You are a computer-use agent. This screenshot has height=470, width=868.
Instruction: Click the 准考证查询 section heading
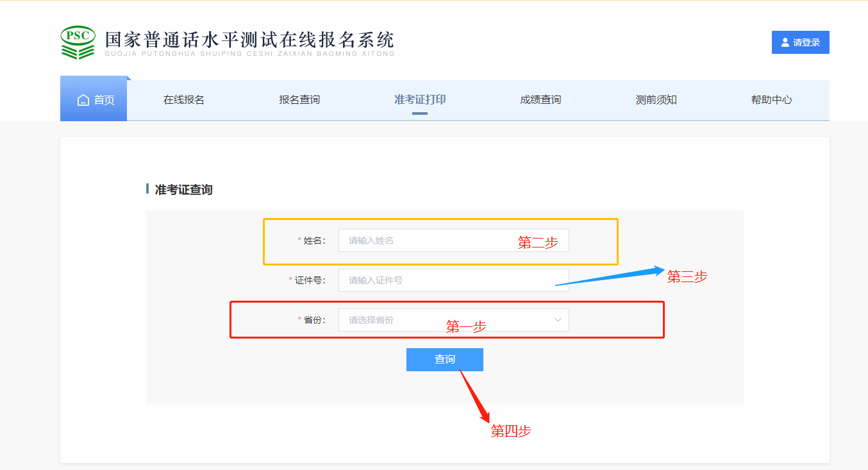pos(183,190)
